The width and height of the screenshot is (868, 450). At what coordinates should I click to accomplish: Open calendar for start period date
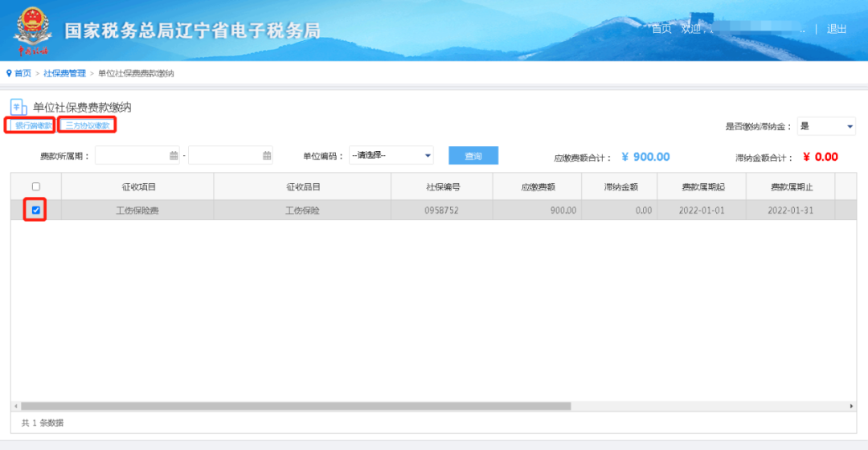(174, 156)
